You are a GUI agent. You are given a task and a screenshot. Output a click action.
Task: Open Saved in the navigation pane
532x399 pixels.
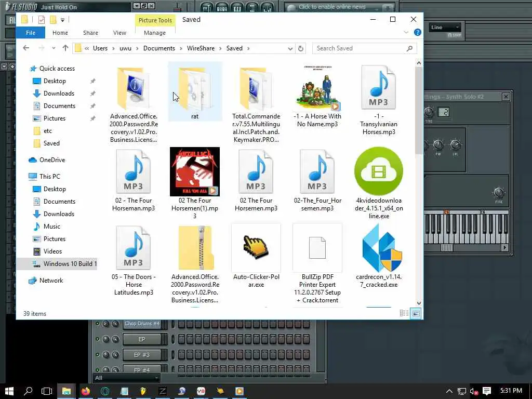(x=51, y=143)
